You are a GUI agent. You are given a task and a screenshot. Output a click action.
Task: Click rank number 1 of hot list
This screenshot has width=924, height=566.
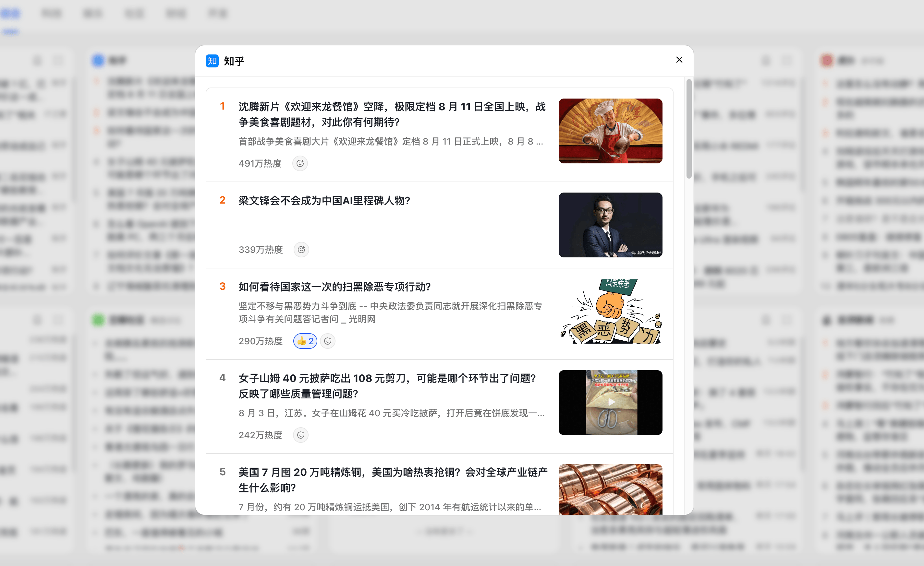click(x=222, y=106)
